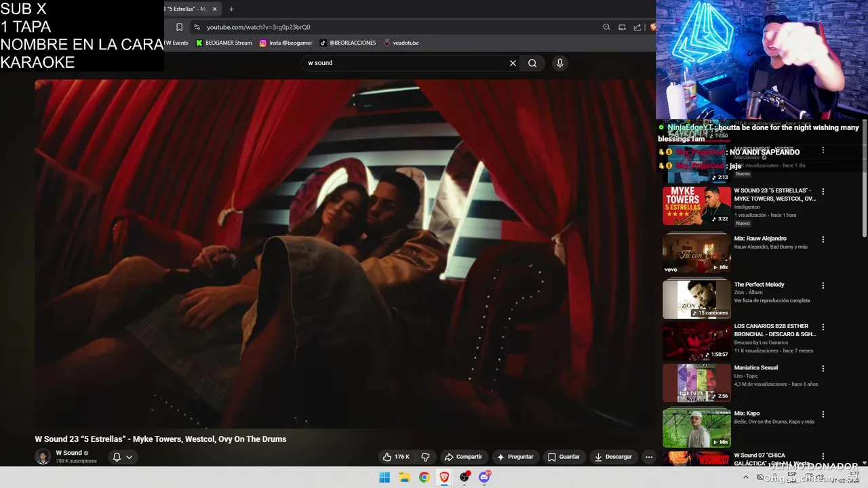Open the Myke Towers 5 Estrellas Inteligenton thumbnail
The width and height of the screenshot is (868, 488).
[696, 206]
